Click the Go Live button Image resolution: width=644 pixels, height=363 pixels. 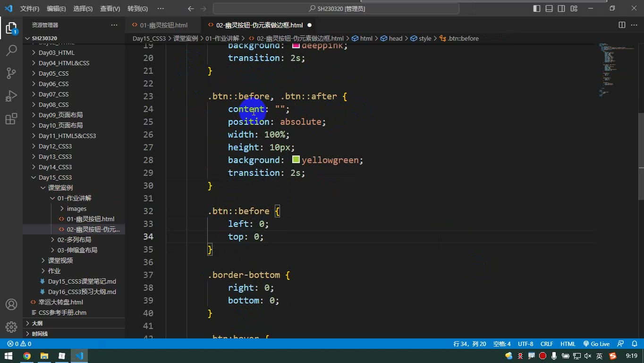[x=596, y=344]
